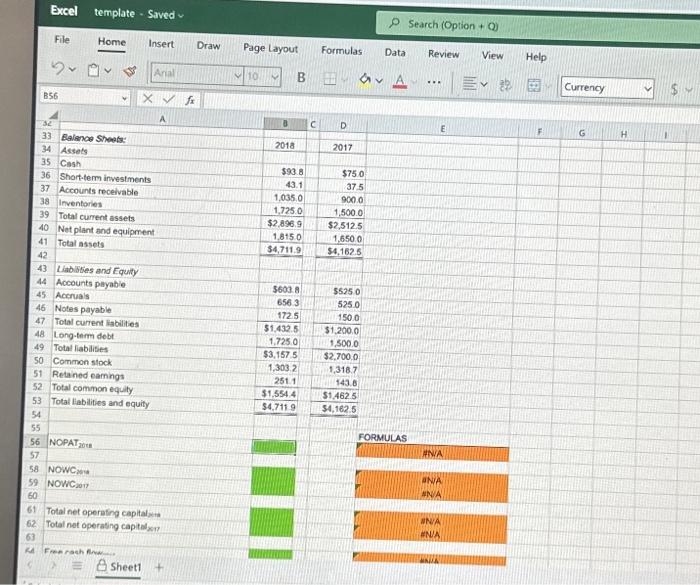Select the Sheet1 tab
Viewport: 700px width, 585px height.
click(119, 567)
